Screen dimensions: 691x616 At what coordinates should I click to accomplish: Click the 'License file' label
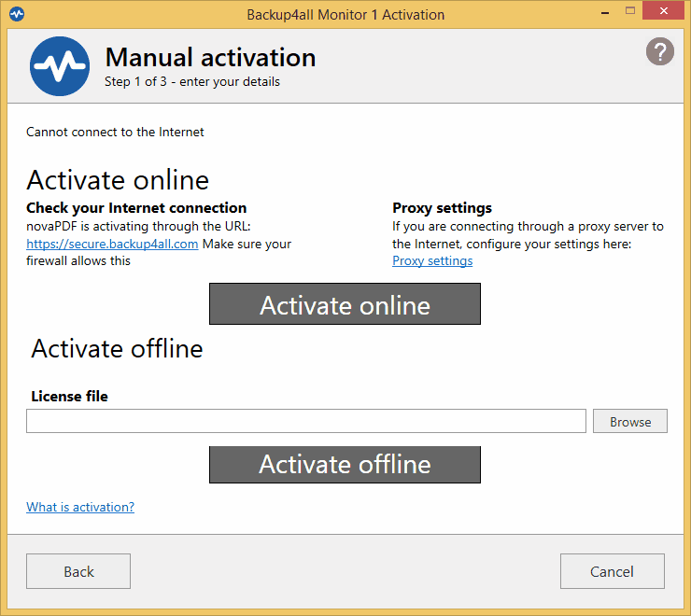point(70,396)
